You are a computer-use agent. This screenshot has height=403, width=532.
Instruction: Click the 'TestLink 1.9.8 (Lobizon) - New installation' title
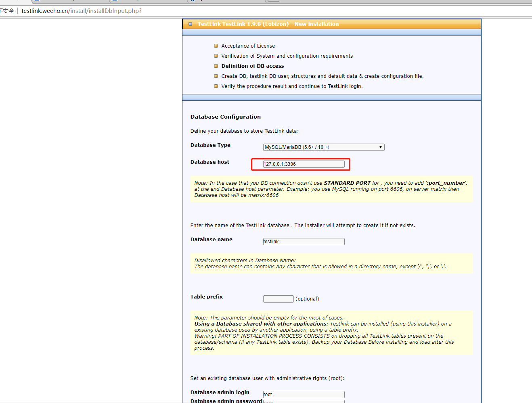click(268, 24)
